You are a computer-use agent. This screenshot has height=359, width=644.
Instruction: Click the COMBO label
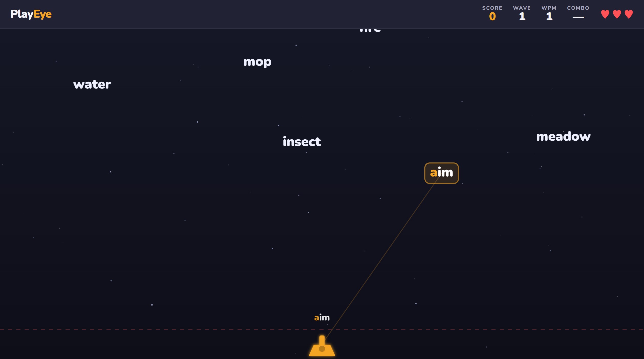pyautogui.click(x=578, y=8)
